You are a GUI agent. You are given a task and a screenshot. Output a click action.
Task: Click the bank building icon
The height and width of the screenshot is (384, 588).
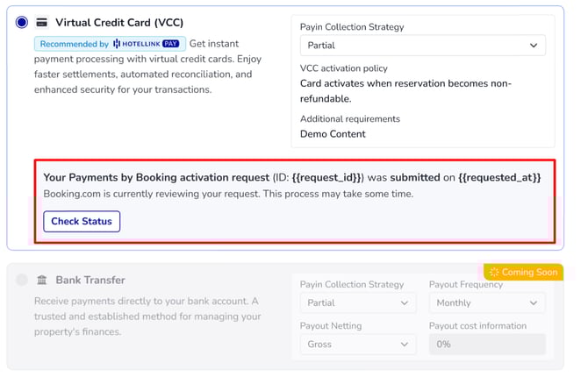(x=42, y=280)
